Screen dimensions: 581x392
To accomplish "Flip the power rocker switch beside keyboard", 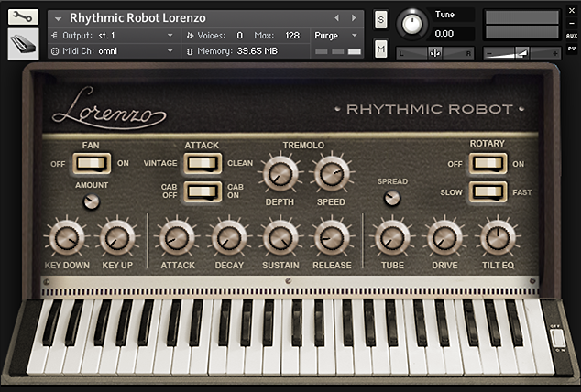I will 557,338.
